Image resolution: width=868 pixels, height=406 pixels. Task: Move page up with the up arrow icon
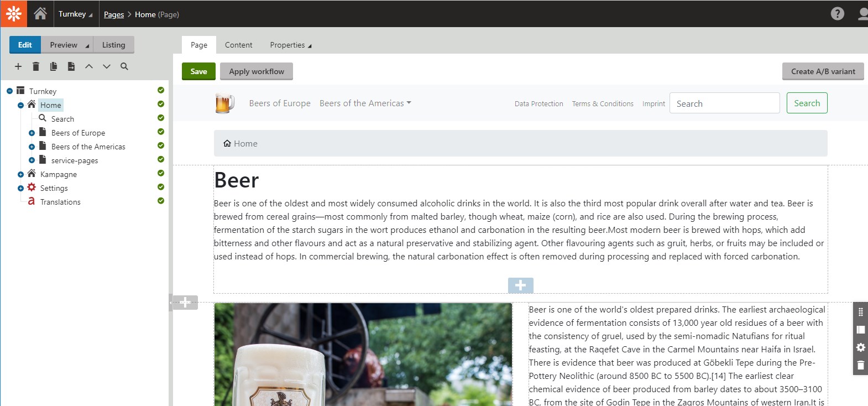pos(89,66)
